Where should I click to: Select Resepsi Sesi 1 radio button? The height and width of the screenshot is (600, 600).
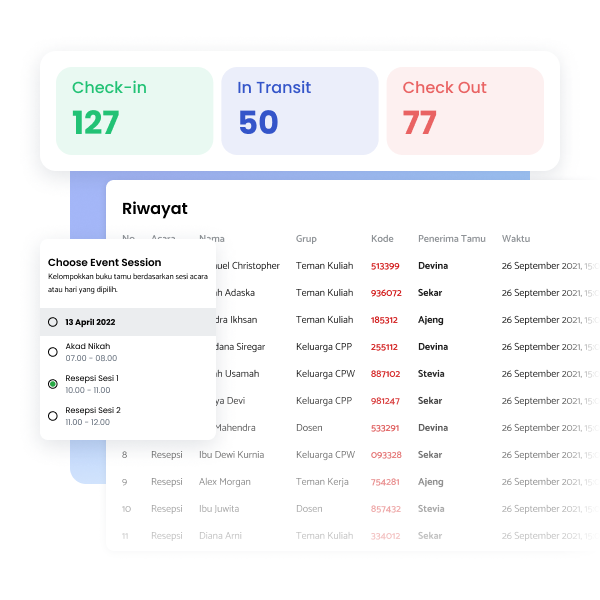click(53, 384)
